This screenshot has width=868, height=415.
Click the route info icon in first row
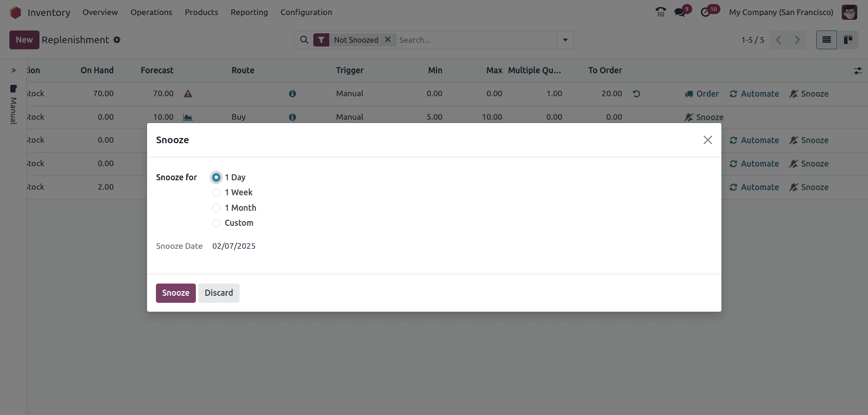tap(293, 94)
